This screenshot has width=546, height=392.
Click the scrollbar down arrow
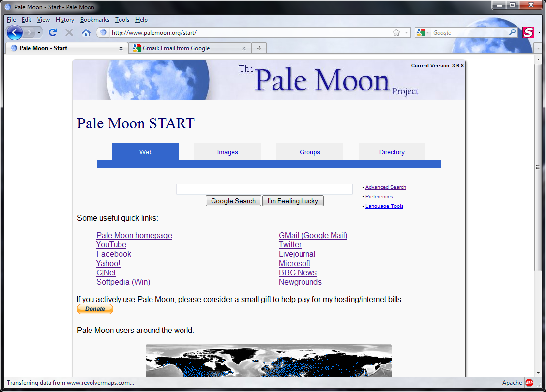(538, 373)
